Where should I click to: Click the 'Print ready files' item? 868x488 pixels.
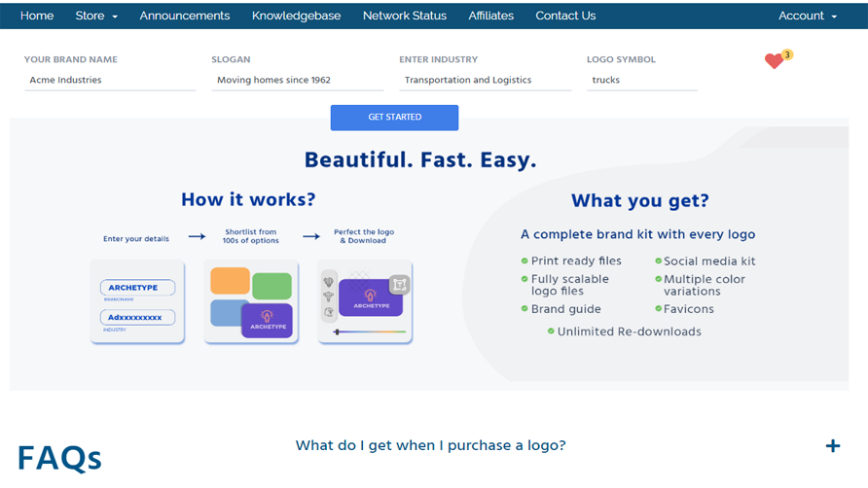coord(571,261)
